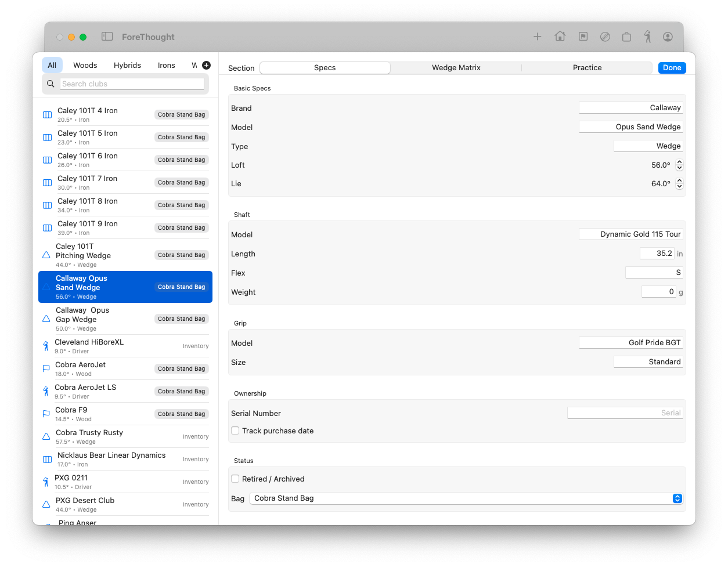Click the Cobra Stand Bag badge on Cobra F9

[182, 414]
